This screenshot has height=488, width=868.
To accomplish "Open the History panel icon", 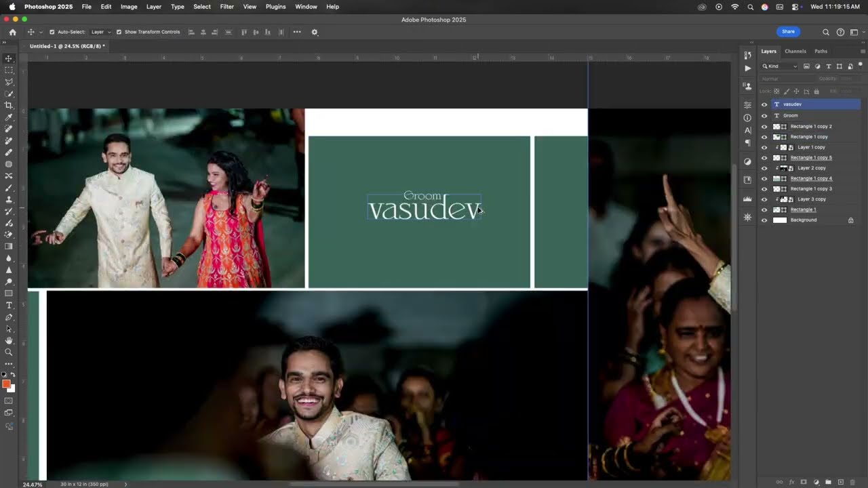I will click(x=747, y=55).
